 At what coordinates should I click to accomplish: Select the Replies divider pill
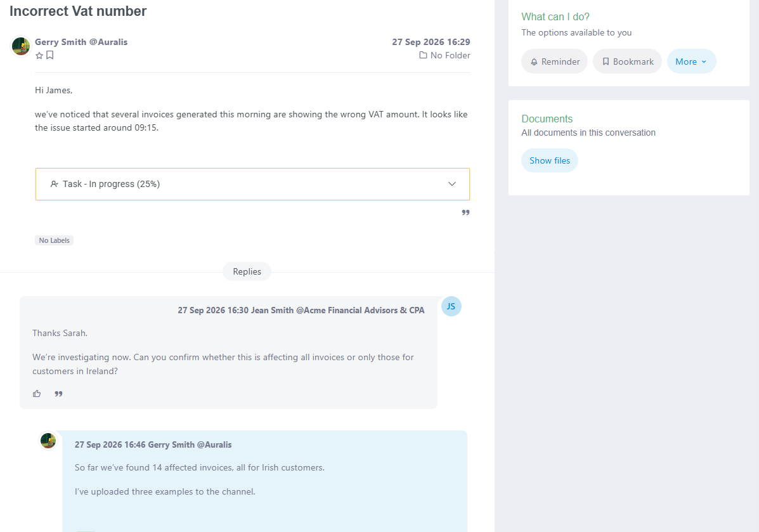pyautogui.click(x=247, y=271)
